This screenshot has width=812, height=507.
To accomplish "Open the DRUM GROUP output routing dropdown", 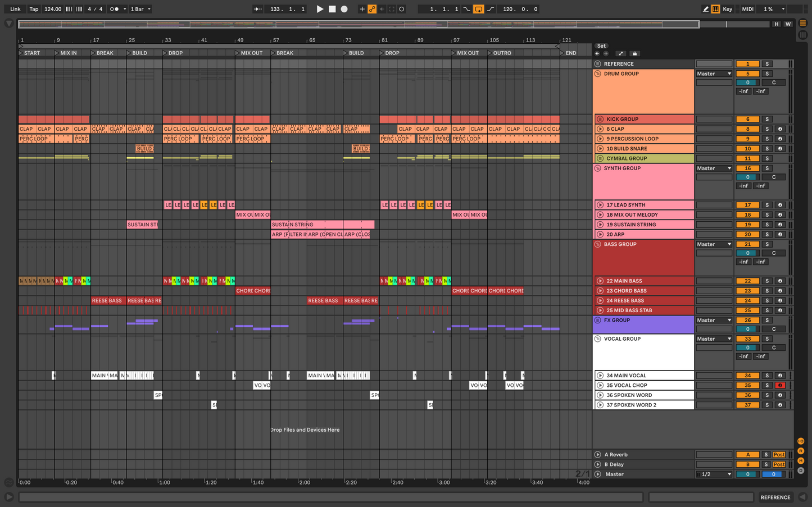I will coord(714,74).
